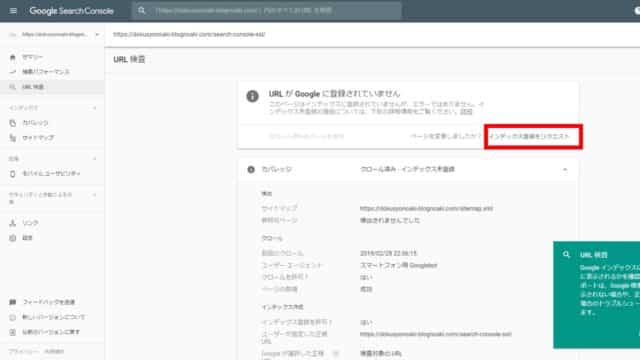Image resolution: width=640 pixels, height=360 pixels.
Task: Open the プライバシー footer link
Action: pos(24,351)
